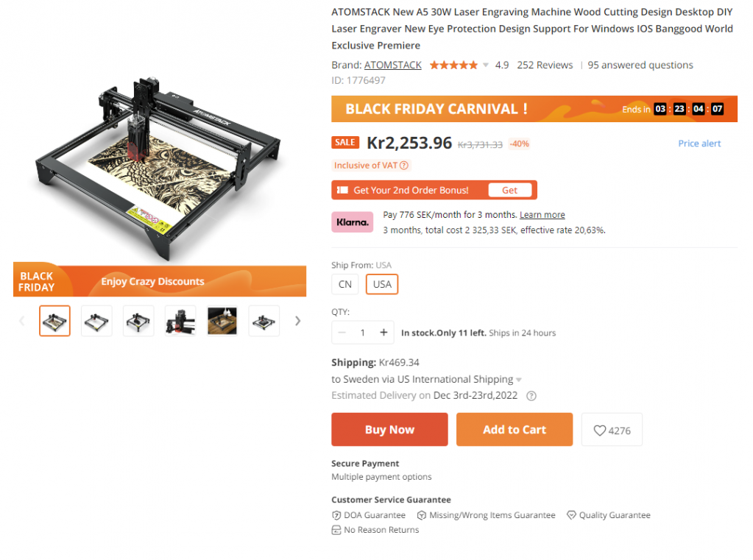Open the 252 Reviews section
This screenshot has width=753, height=560.
tap(545, 65)
